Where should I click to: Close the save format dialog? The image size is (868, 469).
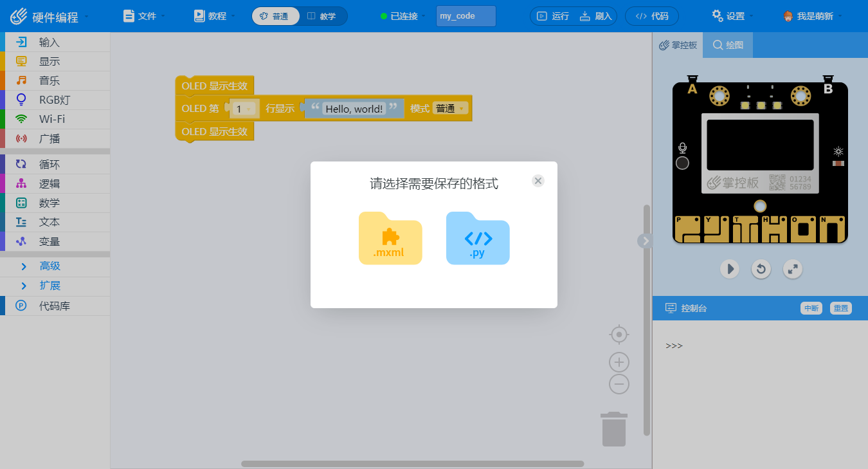pyautogui.click(x=538, y=181)
